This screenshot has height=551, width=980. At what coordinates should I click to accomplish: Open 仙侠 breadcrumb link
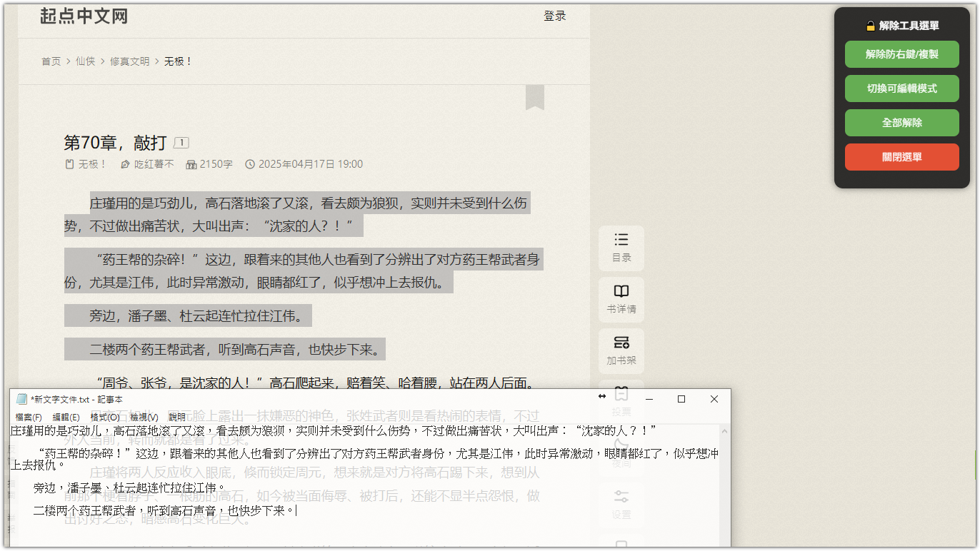pos(86,61)
